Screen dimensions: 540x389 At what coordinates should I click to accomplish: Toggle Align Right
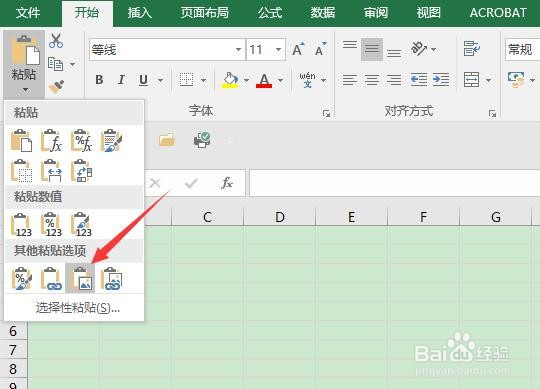point(394,80)
